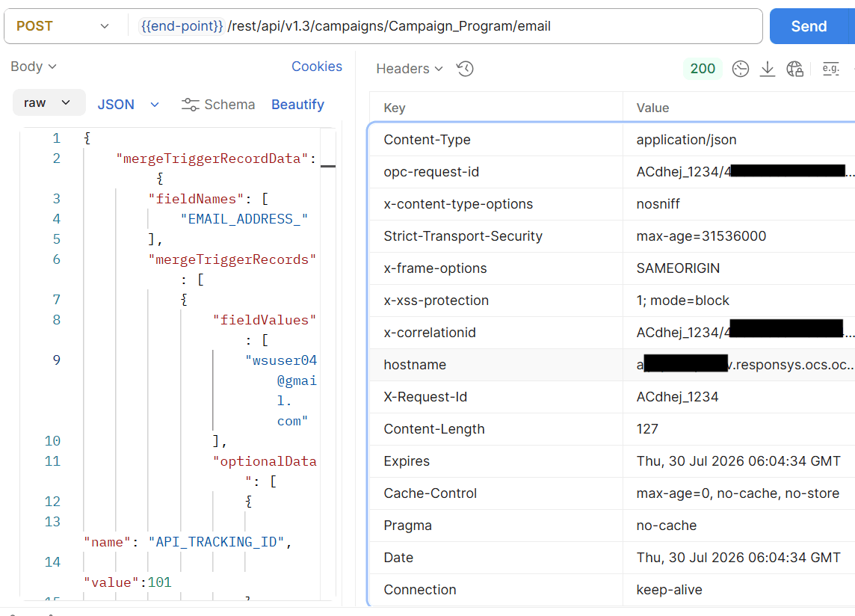This screenshot has height=616, width=855.
Task: Open the network info globe-lock icon
Action: [794, 69]
